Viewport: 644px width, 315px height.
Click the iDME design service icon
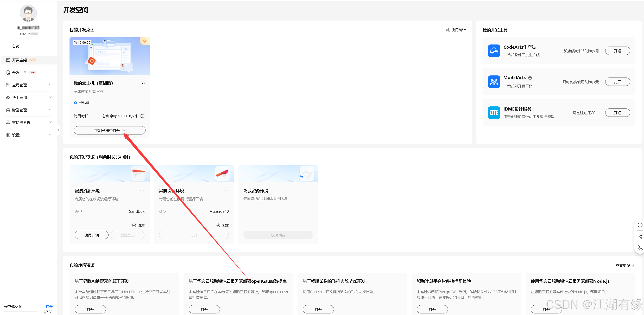click(x=494, y=113)
